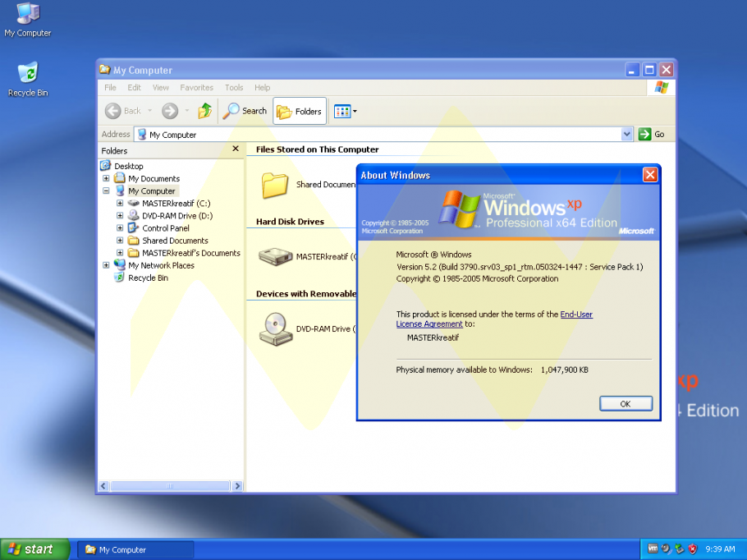The height and width of the screenshot is (560, 747).
Task: Expand the Address bar dropdown
Action: click(x=627, y=135)
